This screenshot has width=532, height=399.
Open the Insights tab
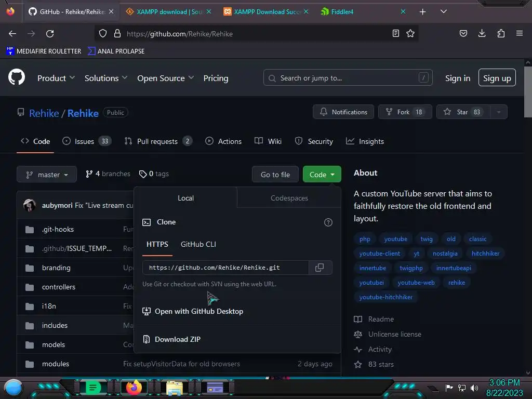365,141
